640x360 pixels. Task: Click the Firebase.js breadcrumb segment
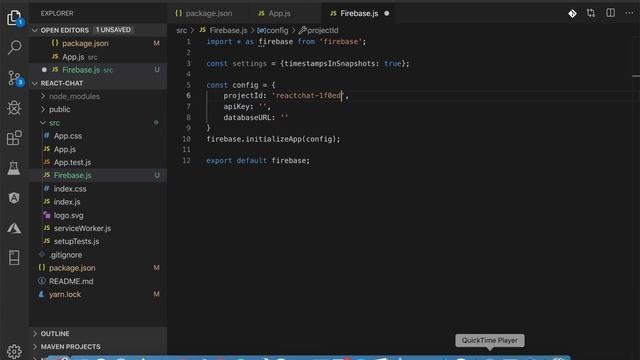tap(223, 31)
